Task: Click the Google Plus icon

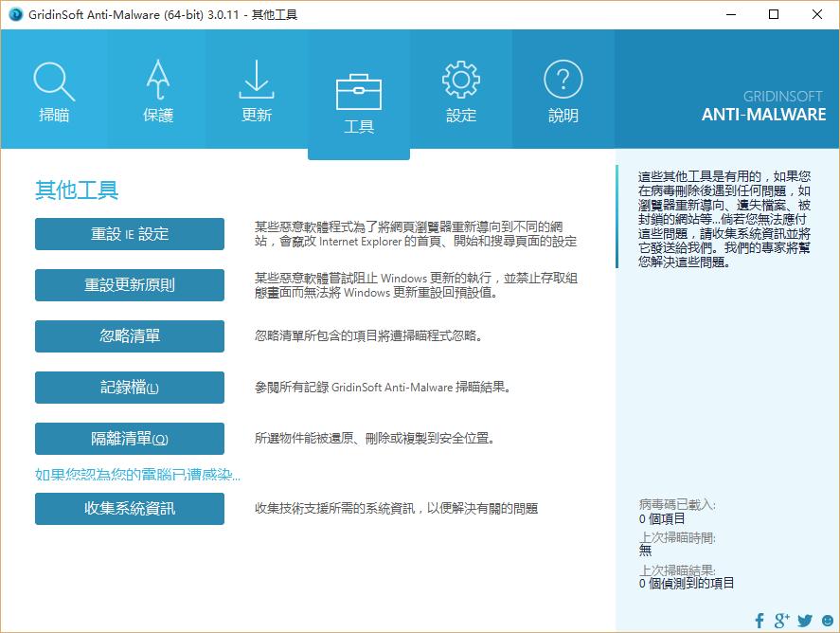Action: click(x=782, y=621)
